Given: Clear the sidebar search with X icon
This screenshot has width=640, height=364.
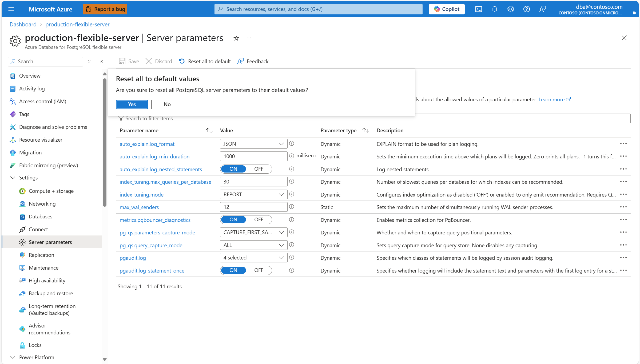Looking at the screenshot, I should coord(89,62).
